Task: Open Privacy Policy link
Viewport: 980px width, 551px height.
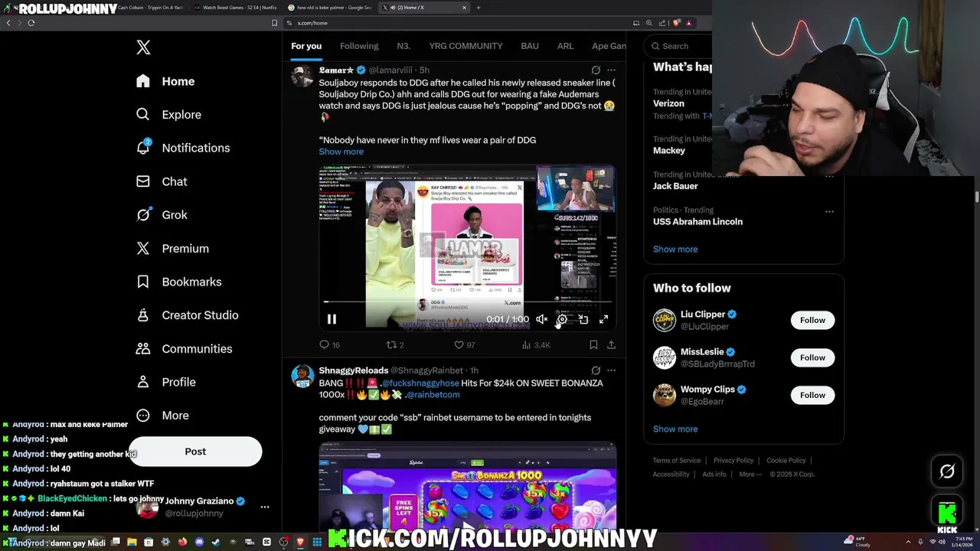Action: [x=733, y=461]
